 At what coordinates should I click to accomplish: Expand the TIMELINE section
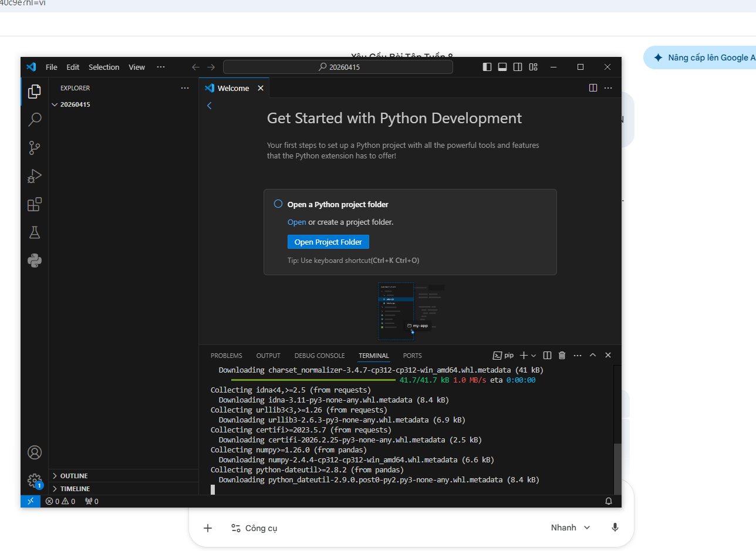[x=75, y=489]
